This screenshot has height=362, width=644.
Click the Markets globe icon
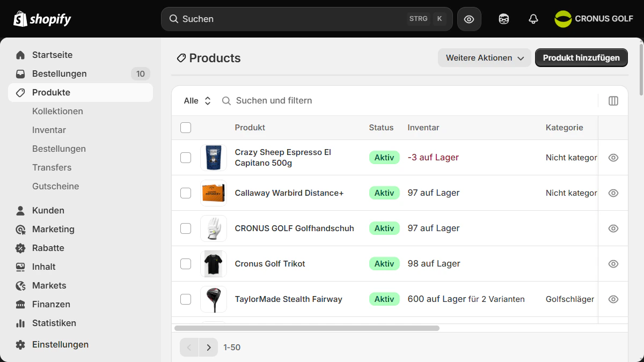pyautogui.click(x=20, y=285)
